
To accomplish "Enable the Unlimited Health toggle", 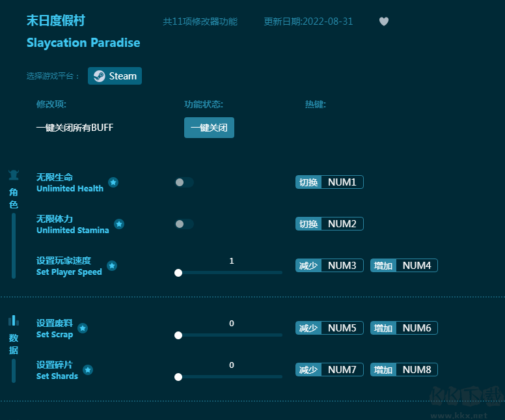I will click(184, 182).
